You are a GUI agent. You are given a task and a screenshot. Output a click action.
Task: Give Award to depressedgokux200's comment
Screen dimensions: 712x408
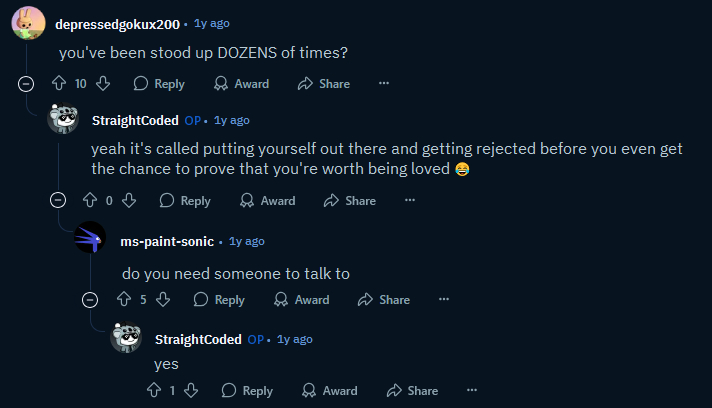click(242, 84)
